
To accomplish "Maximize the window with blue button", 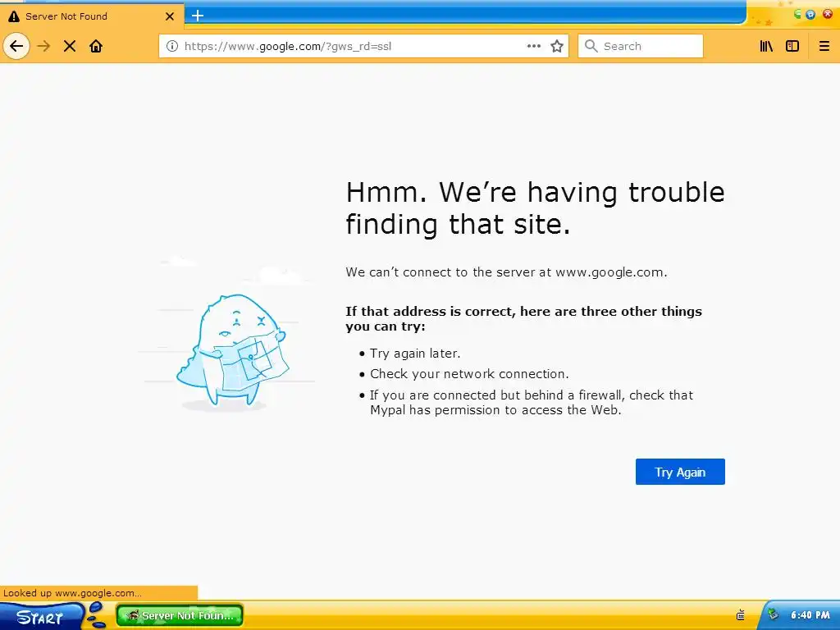I will pyautogui.click(x=810, y=15).
